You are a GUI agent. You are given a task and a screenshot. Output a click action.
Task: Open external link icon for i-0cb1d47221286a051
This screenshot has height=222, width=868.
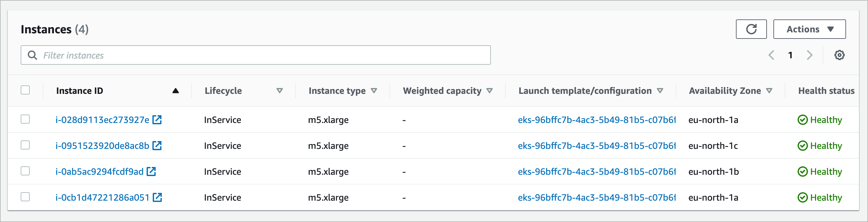[x=157, y=197]
